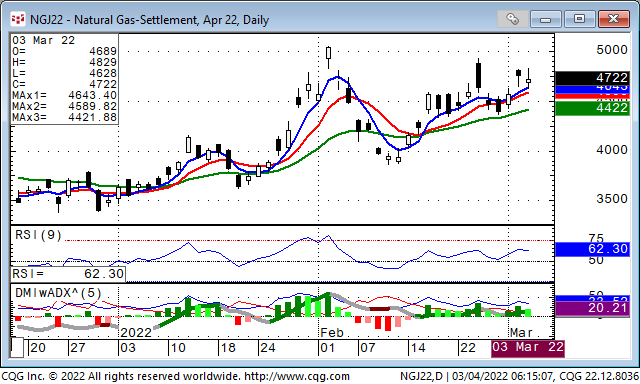The width and height of the screenshot is (640, 384).
Task: Click the blue 62.30 RSI scale label
Action: pyautogui.click(x=593, y=249)
